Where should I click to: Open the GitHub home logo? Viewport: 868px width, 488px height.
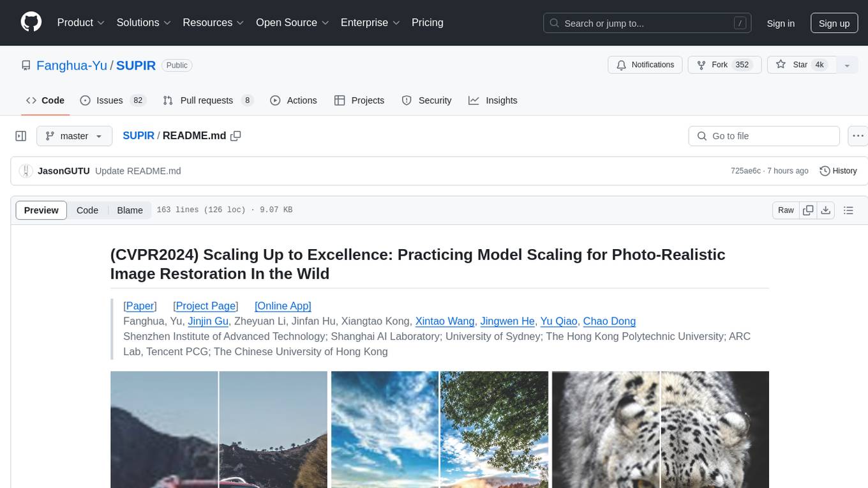point(31,22)
